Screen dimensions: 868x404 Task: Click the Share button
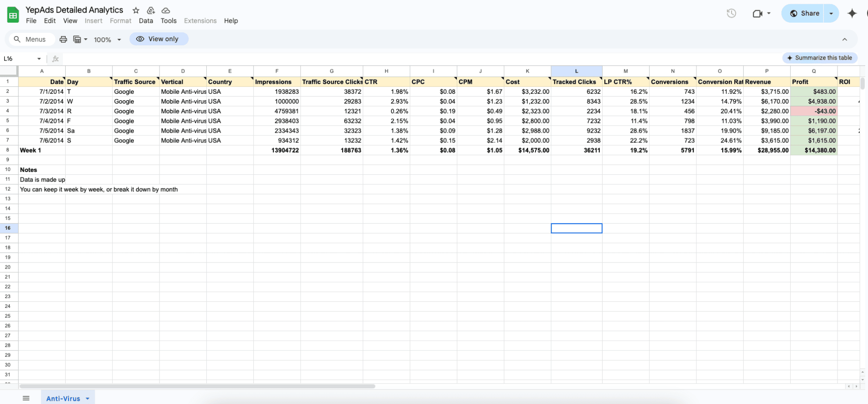(x=804, y=13)
